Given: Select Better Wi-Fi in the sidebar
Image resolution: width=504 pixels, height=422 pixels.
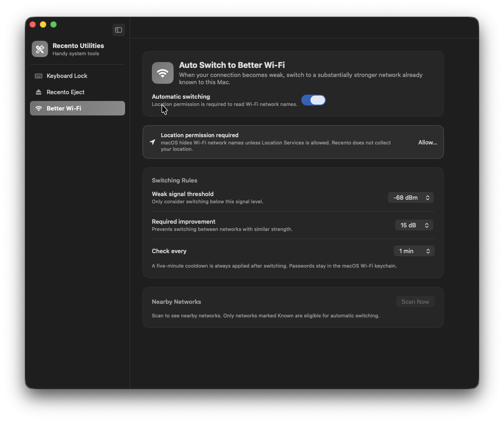Looking at the screenshot, I should [78, 109].
